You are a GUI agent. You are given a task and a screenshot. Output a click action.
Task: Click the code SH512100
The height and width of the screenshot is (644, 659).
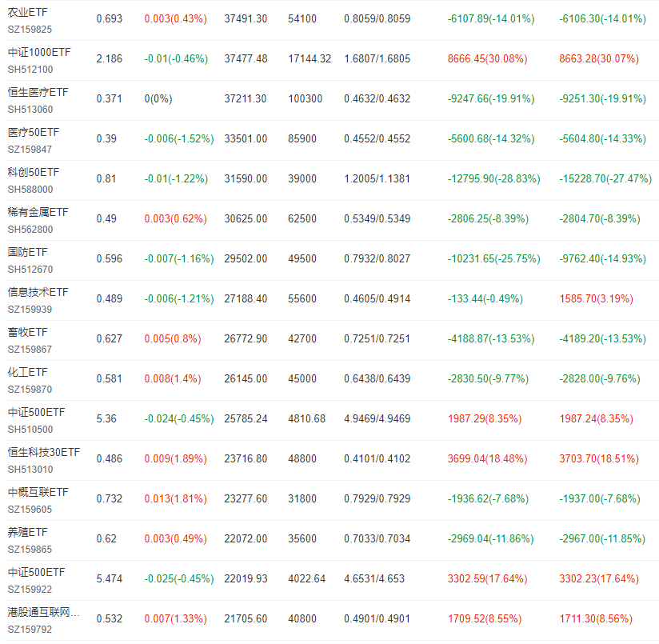[30, 70]
